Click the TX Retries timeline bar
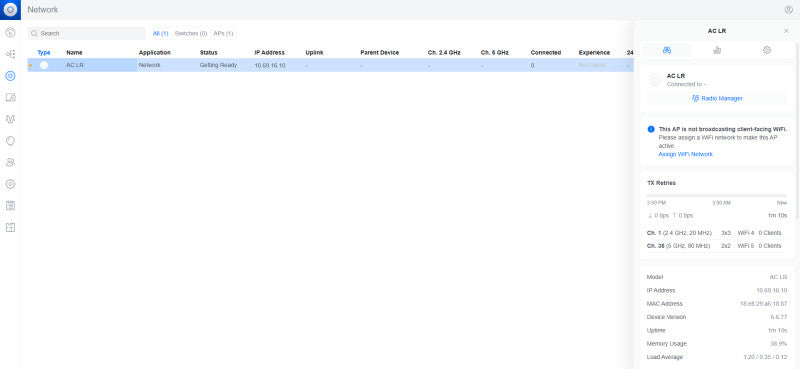Screen dimensions: 800x369 click(717, 195)
